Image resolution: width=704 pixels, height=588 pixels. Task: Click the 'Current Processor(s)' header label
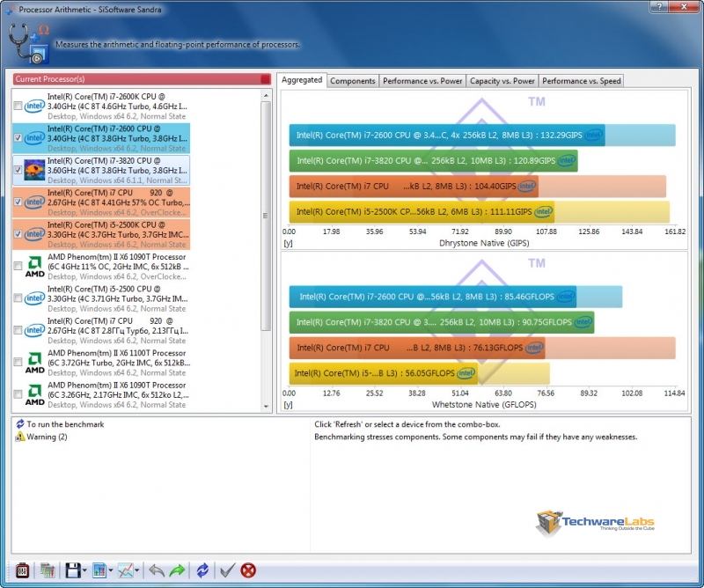[x=50, y=79]
